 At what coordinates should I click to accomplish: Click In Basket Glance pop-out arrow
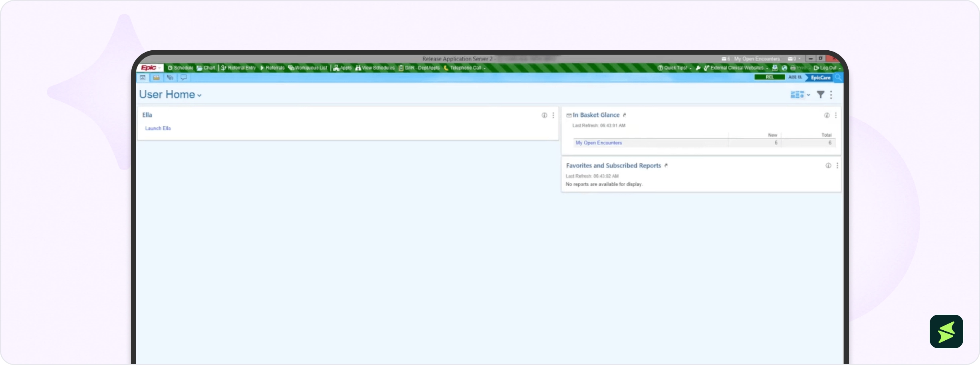625,115
